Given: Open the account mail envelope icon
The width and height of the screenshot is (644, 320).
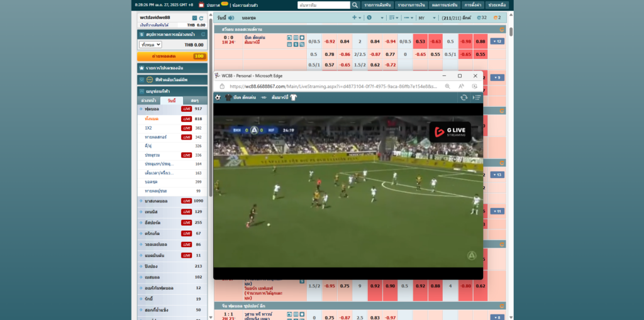Looking at the screenshot, I should pyautogui.click(x=195, y=18).
